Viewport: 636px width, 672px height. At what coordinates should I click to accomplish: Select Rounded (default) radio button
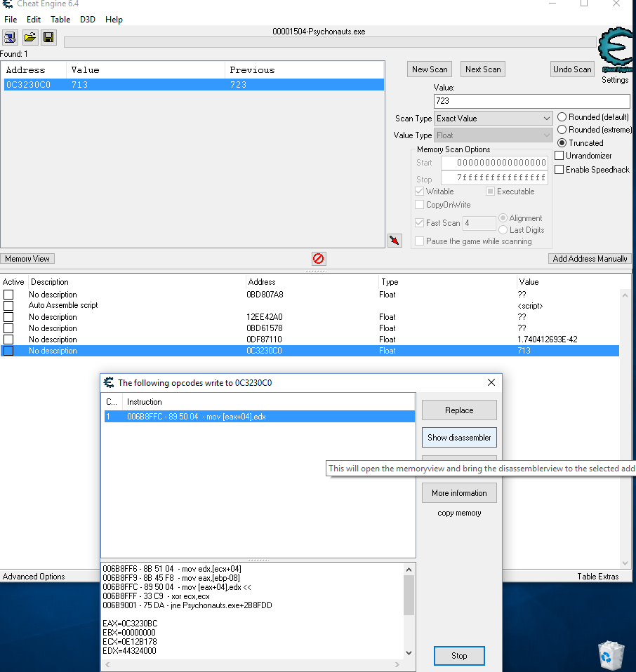[593, 117]
